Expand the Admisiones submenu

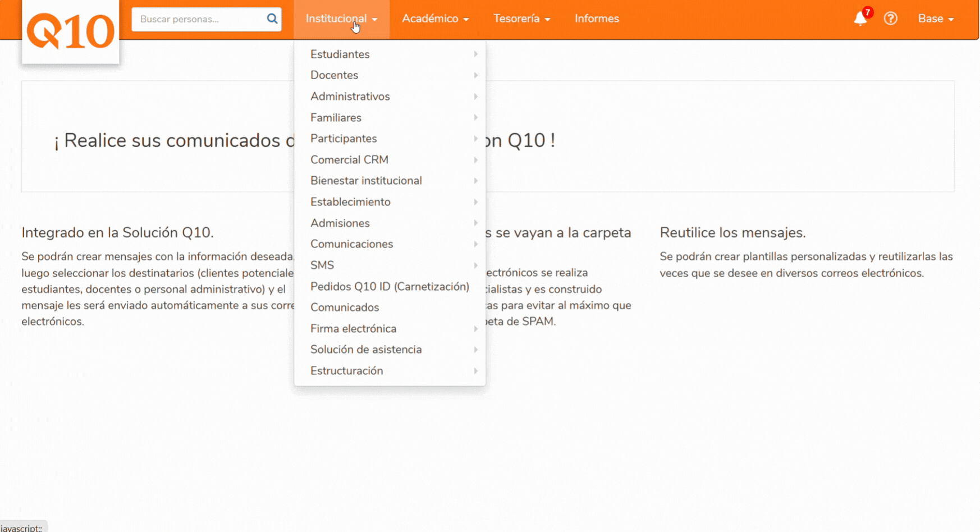tap(390, 223)
